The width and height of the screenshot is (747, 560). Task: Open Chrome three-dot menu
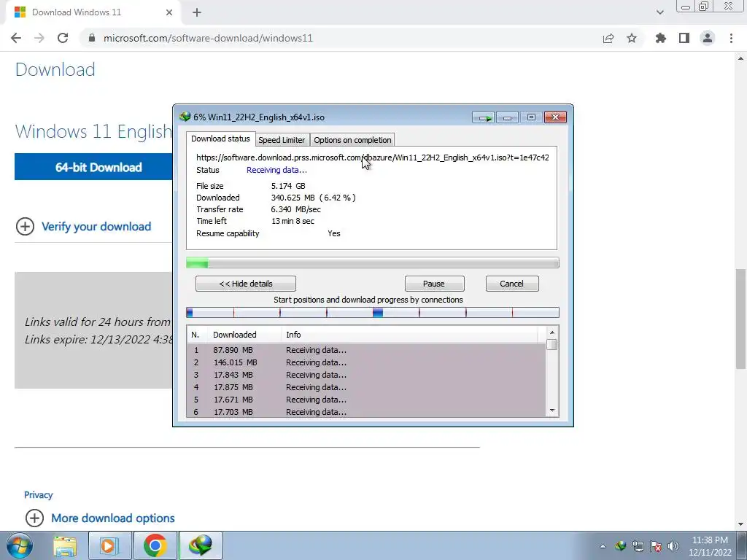click(731, 38)
